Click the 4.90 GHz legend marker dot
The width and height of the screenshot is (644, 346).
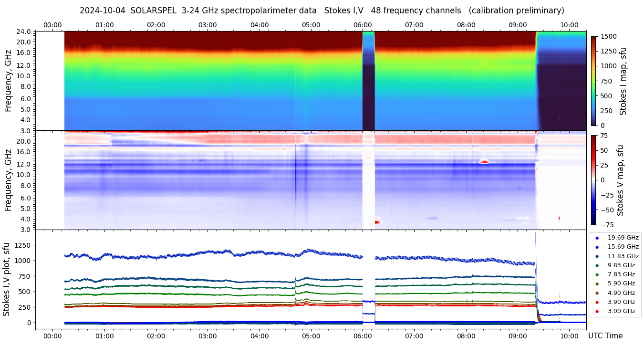click(597, 293)
